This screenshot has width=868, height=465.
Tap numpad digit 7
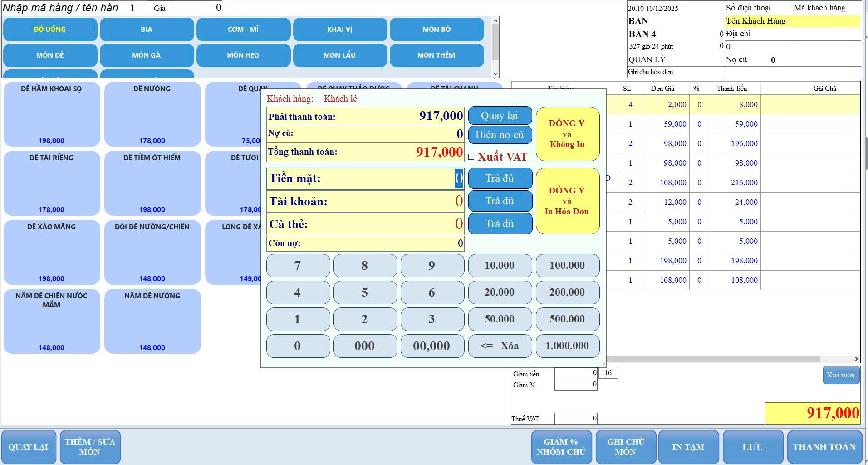coord(298,266)
